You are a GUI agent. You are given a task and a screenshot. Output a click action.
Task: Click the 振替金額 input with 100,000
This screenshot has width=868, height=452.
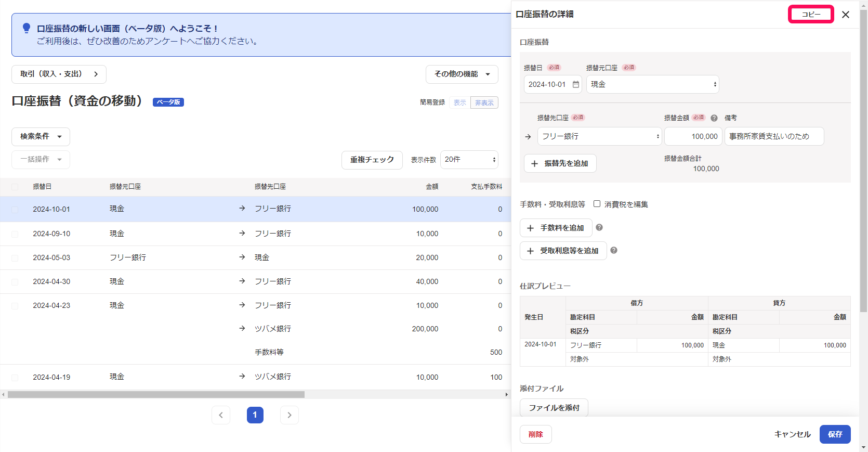point(693,136)
